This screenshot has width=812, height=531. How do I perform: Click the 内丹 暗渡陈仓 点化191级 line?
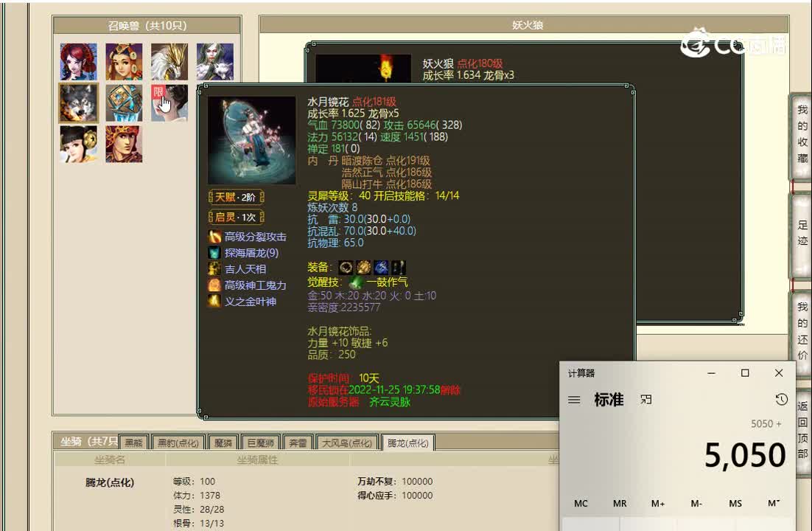tap(368, 160)
